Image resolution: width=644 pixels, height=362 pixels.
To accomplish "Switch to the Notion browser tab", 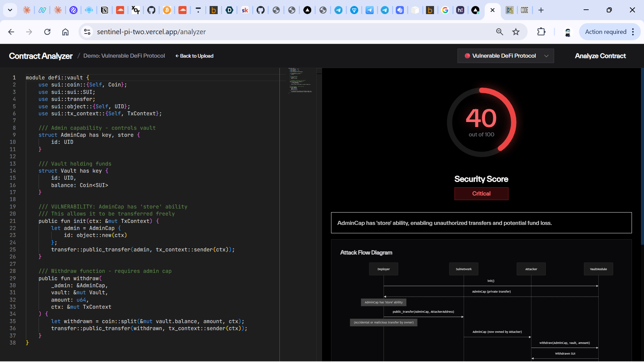I will click(104, 10).
